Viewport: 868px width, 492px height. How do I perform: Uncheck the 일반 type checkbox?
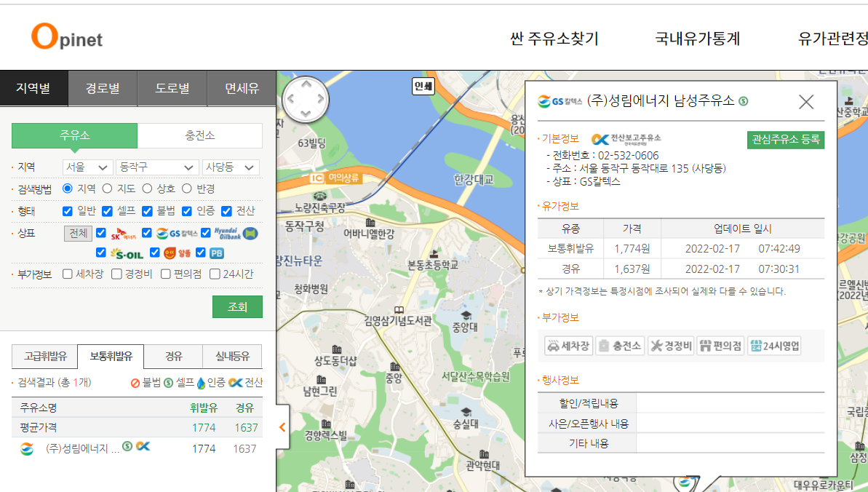(x=68, y=211)
